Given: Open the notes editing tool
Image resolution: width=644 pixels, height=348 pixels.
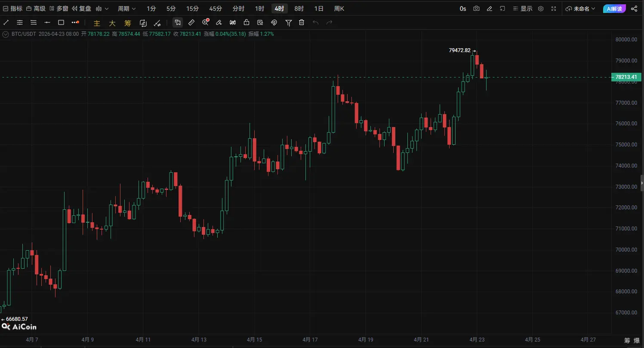Looking at the screenshot, I should tap(260, 22).
